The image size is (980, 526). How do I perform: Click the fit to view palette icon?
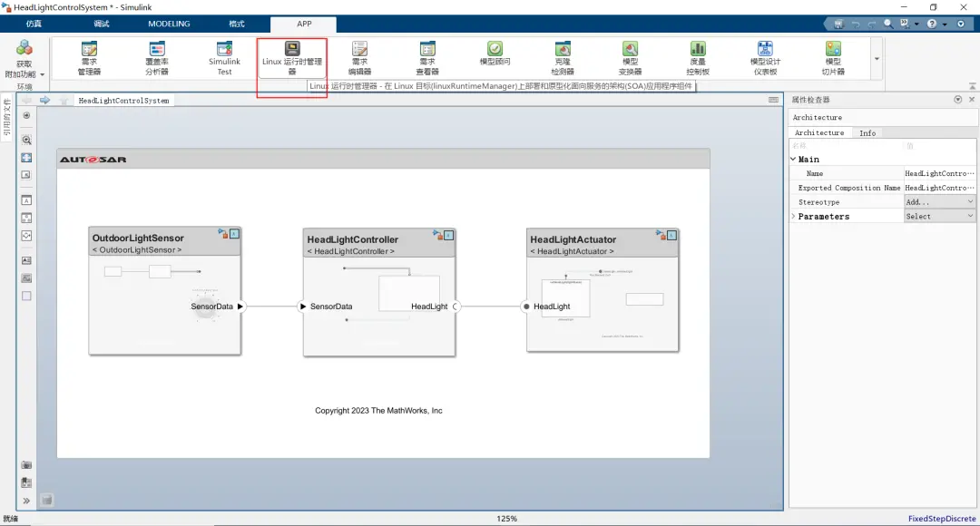[26, 158]
